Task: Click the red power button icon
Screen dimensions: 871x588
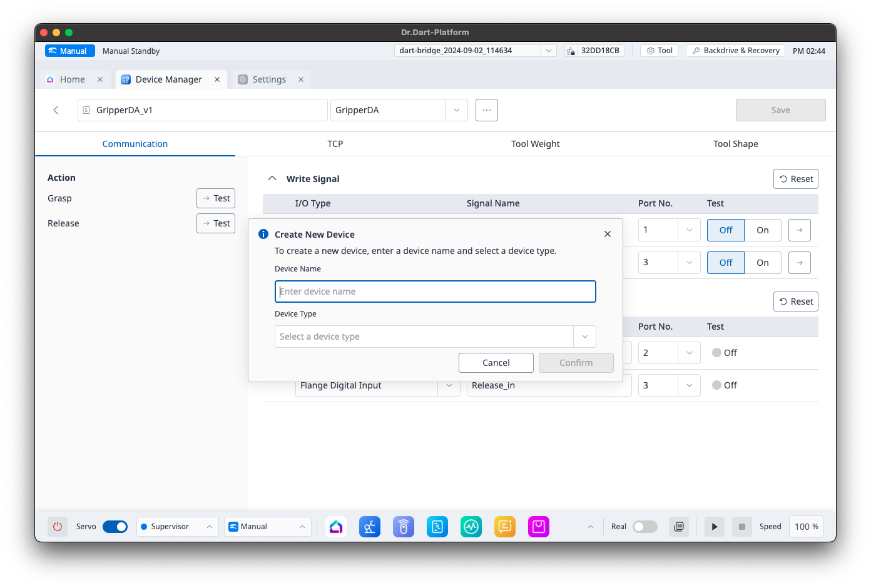Action: [58, 527]
